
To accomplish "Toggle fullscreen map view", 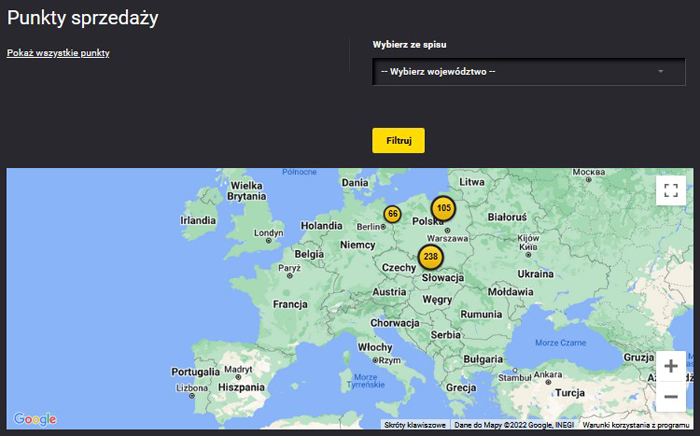I will point(670,190).
